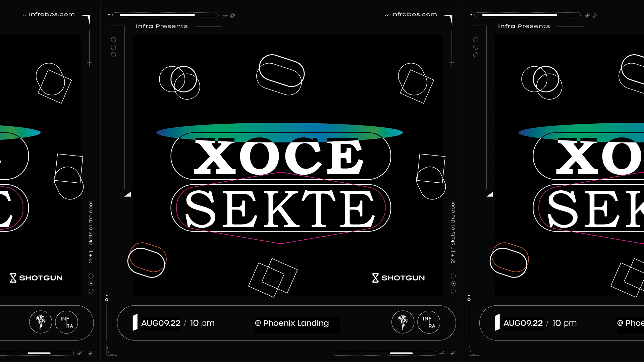Viewport: 644px width, 362px height.
Task: Click the circular INFRA logo in center footer
Action: click(429, 322)
